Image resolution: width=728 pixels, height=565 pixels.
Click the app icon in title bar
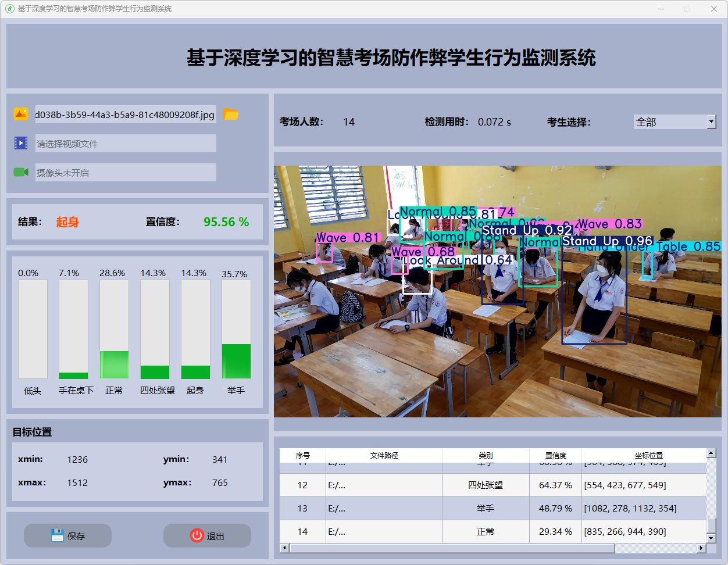[x=9, y=9]
